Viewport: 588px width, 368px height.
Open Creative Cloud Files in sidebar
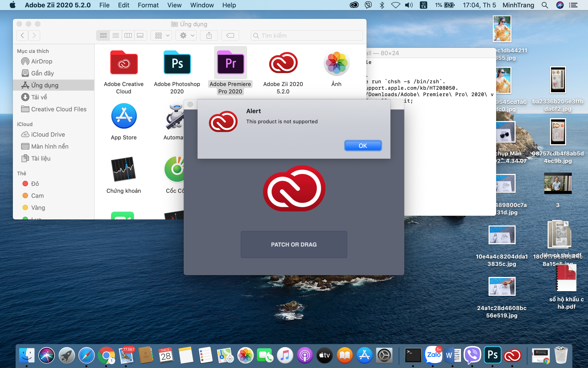pos(54,109)
